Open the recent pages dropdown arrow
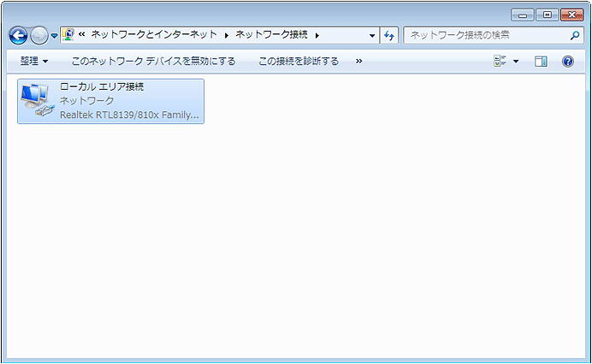 (54, 36)
